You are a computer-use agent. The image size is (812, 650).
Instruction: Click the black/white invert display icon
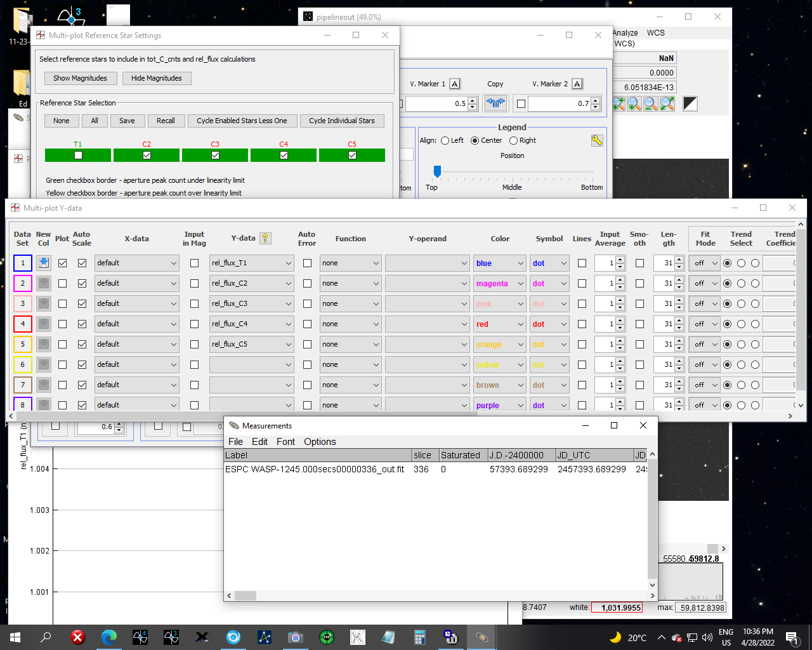[690, 103]
